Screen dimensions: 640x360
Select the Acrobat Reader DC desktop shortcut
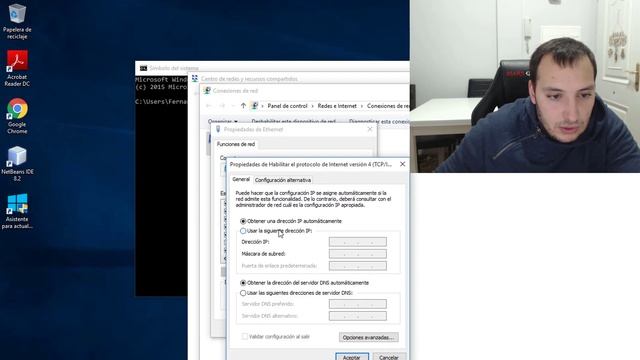(x=17, y=69)
